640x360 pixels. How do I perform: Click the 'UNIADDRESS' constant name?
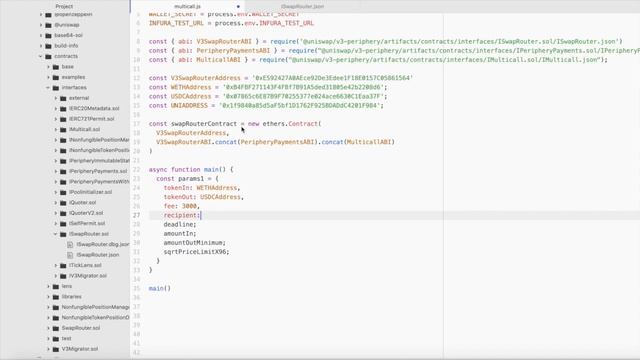point(189,105)
